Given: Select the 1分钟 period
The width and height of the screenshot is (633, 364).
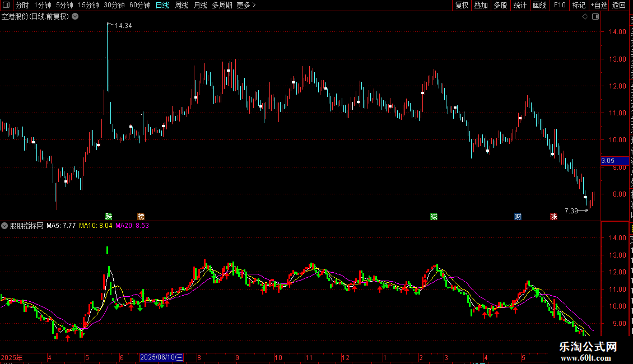Looking at the screenshot, I should click(x=43, y=5).
